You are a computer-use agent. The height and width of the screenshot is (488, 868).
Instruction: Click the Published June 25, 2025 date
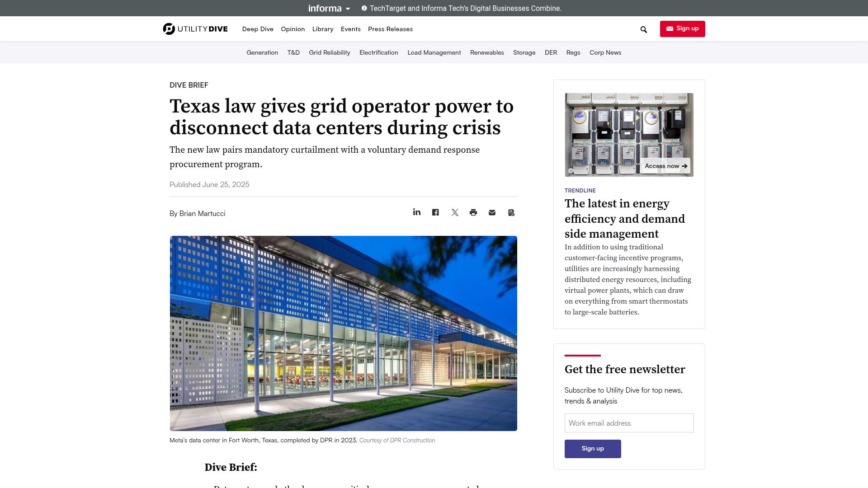pos(209,184)
